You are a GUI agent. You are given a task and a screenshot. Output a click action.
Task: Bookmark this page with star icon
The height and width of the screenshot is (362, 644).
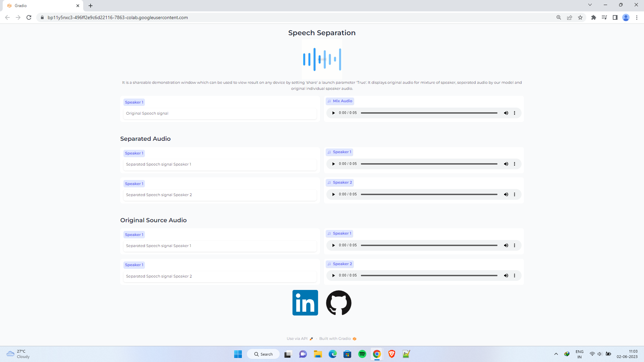pos(580,17)
